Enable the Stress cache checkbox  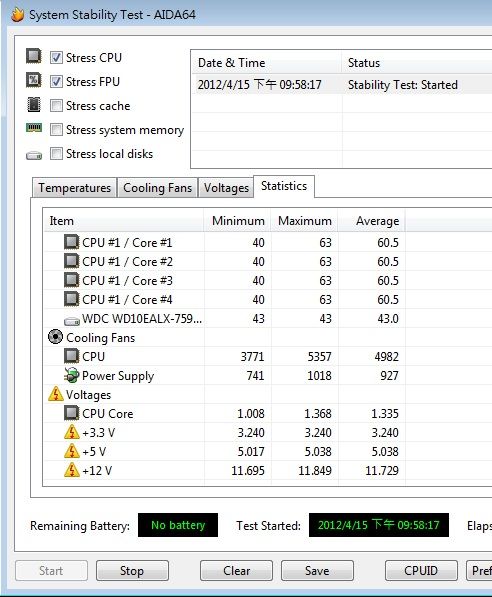click(x=56, y=105)
